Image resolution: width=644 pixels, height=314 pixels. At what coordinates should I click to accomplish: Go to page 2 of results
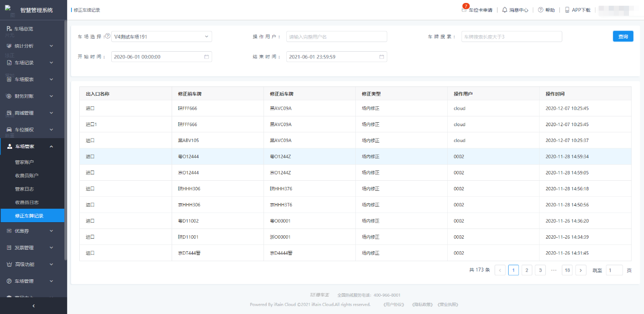[527, 270]
